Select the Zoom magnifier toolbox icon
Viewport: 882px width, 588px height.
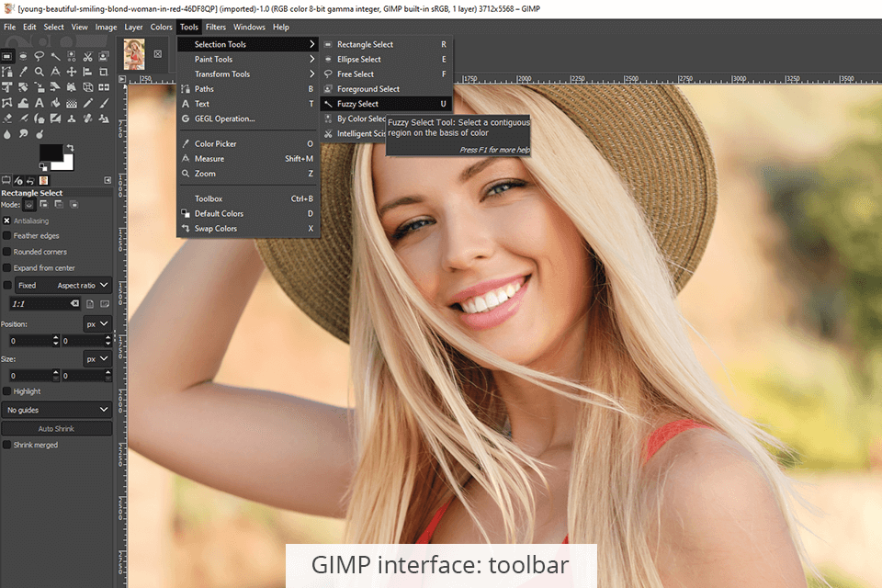tap(39, 72)
